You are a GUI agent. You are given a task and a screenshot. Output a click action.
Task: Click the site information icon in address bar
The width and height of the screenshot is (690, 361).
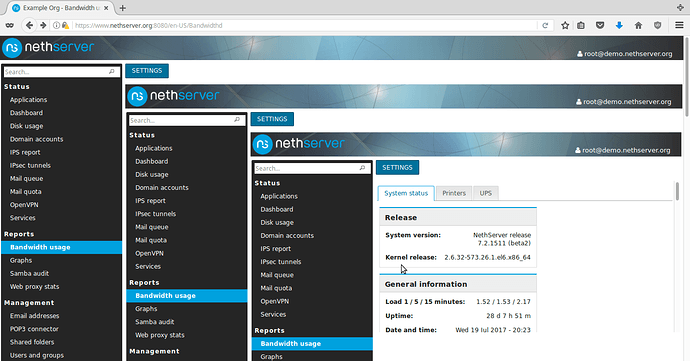pyautogui.click(x=56, y=26)
